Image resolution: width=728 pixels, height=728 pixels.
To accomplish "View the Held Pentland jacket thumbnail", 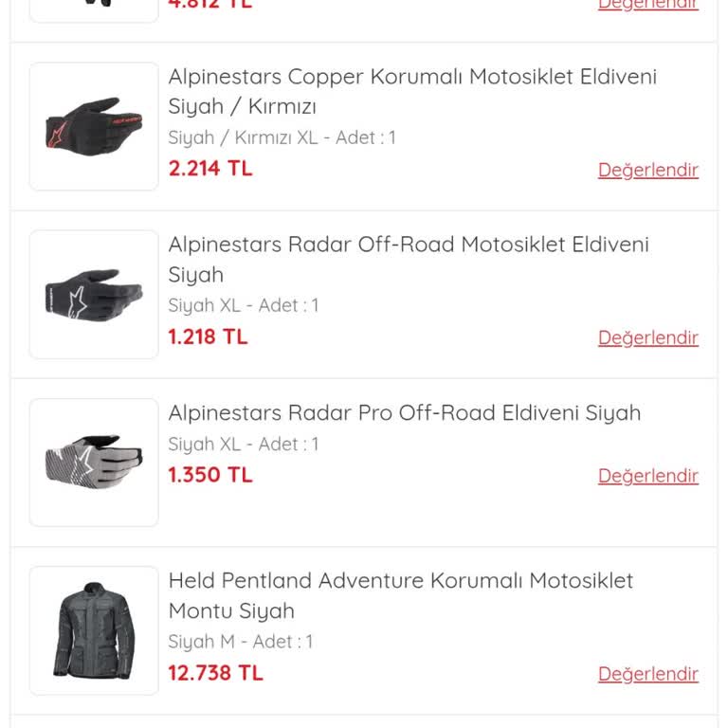I will [x=94, y=630].
